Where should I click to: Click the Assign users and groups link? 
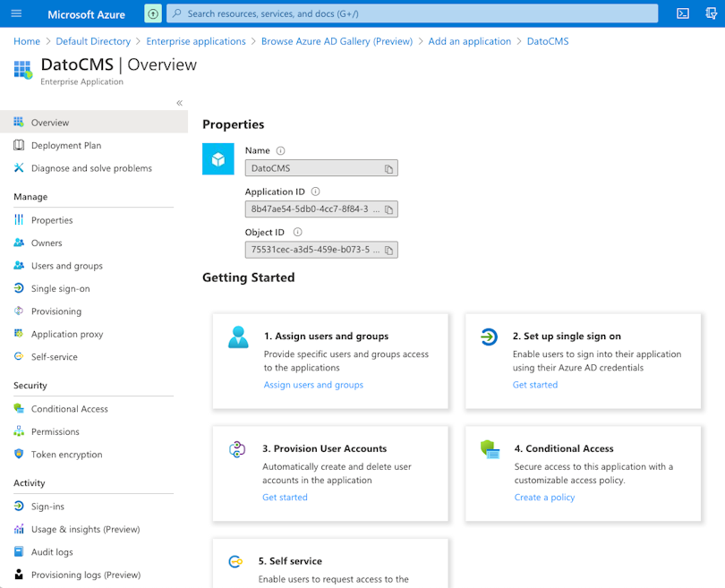tap(313, 385)
